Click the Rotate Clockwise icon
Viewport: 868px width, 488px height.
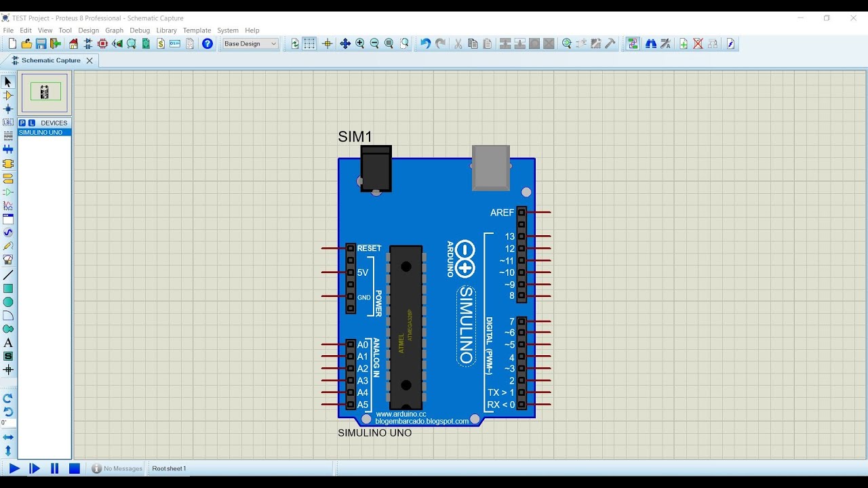point(8,399)
